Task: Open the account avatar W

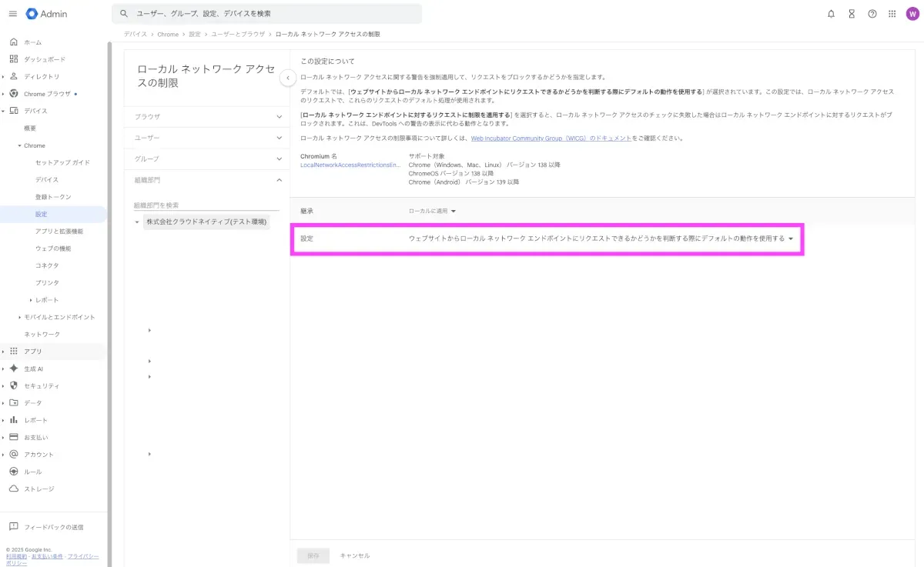Action: [x=912, y=14]
